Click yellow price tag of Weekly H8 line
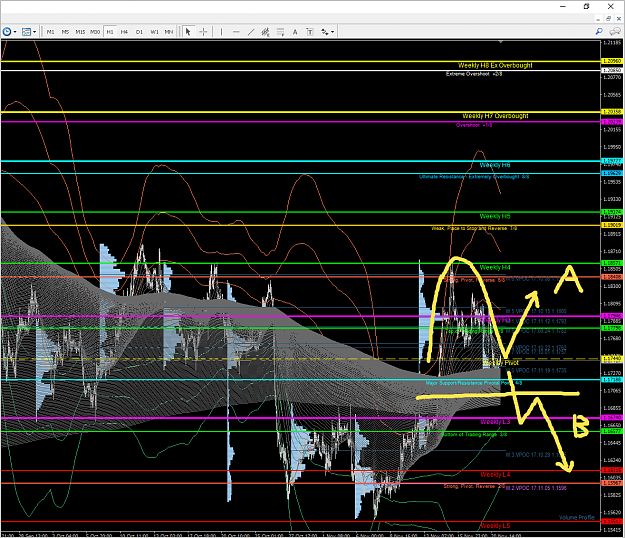Image resolution: width=625 pixels, height=538 pixels. 612,61
